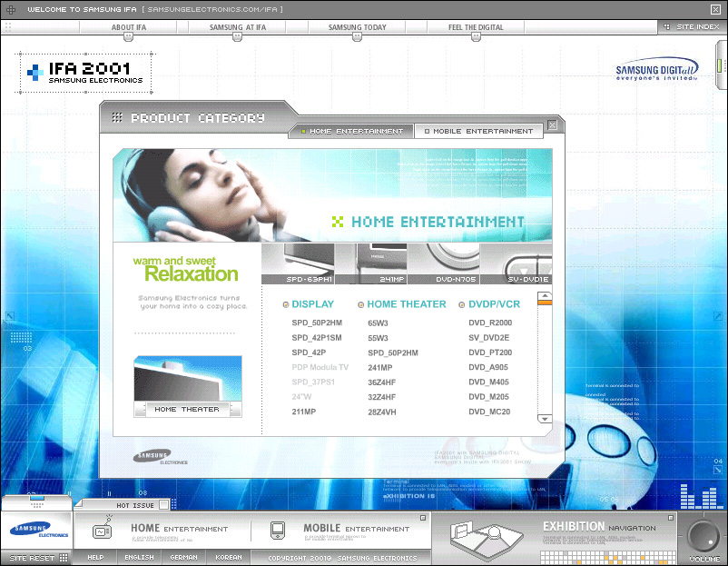Viewport: 728px width, 566px height.
Task: Toggle the HOT ISSUE checkbox
Action: pos(163,504)
